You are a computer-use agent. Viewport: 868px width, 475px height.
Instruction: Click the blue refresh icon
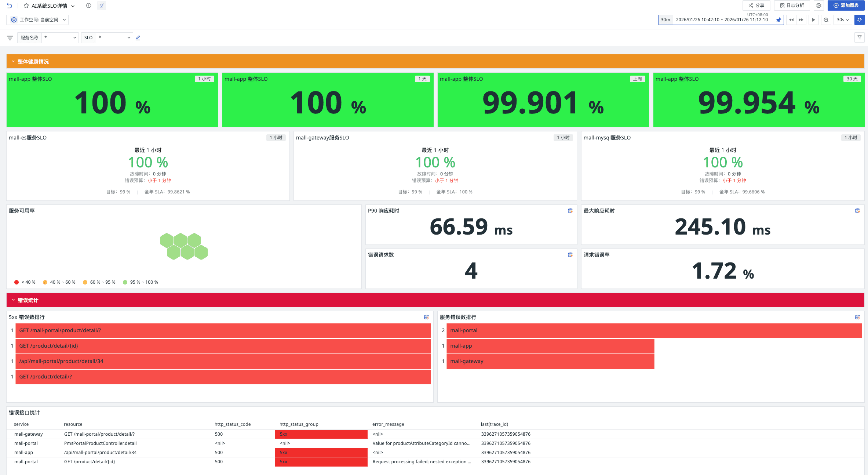(859, 20)
